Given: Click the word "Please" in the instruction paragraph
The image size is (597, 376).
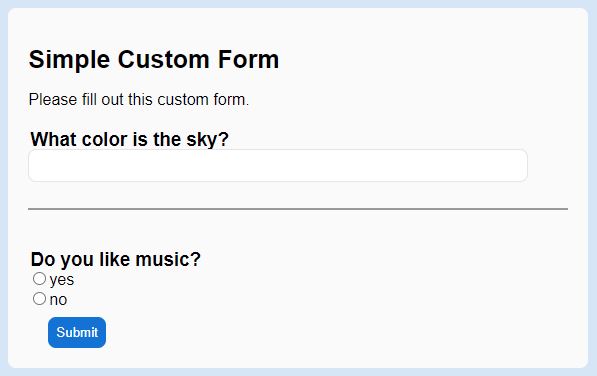Looking at the screenshot, I should (53, 100).
